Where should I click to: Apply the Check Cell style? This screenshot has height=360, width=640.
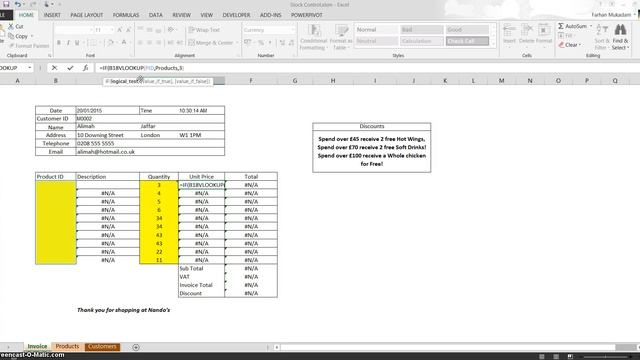(x=467, y=41)
